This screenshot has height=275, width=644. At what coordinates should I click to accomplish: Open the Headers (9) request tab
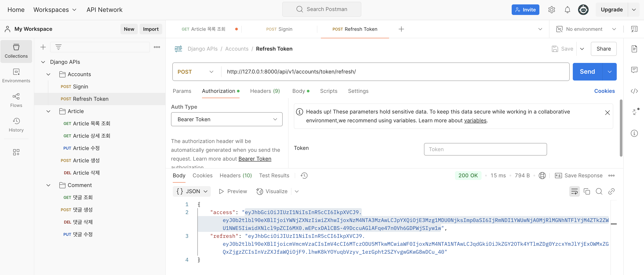(265, 91)
